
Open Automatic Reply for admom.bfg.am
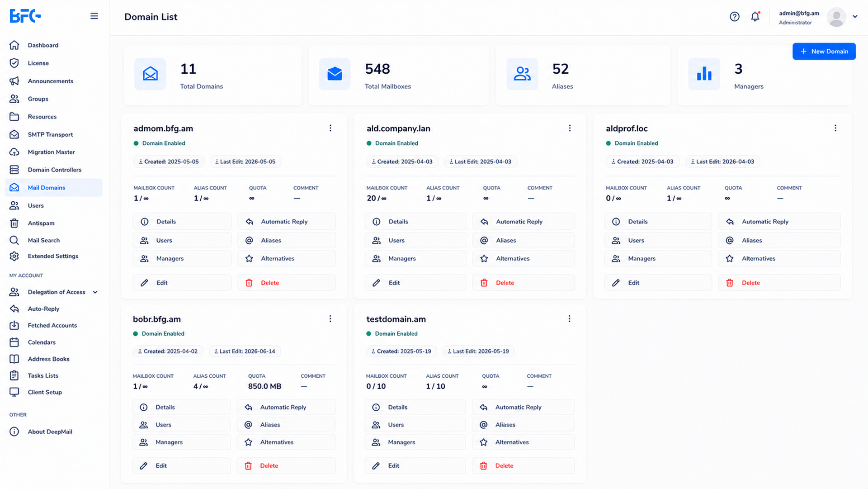[x=287, y=222]
